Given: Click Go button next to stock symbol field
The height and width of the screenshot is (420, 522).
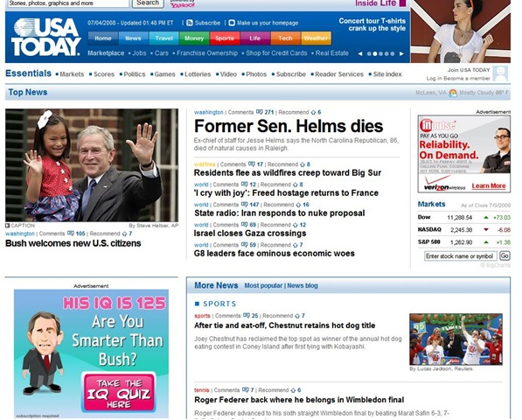Looking at the screenshot, I should pyautogui.click(x=505, y=255).
